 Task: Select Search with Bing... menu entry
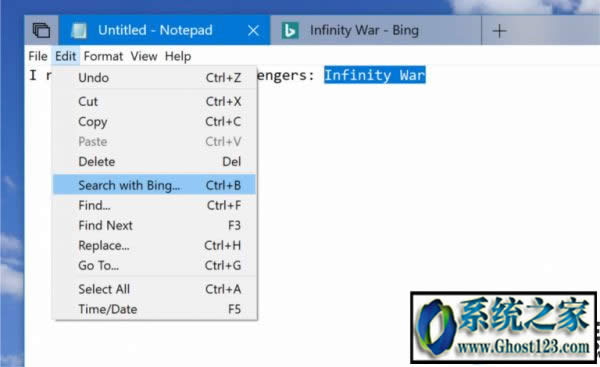pos(155,185)
